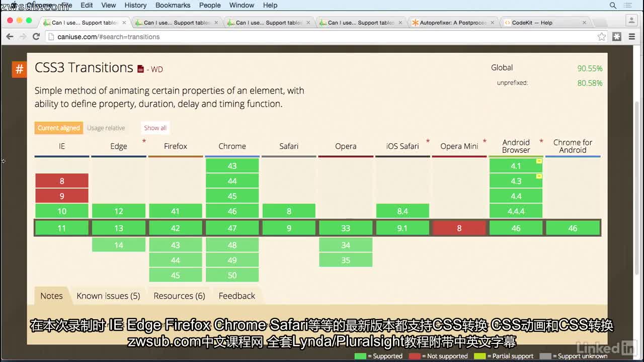Open the Edit menu
Image resolution: width=644 pixels, height=362 pixels.
coord(87,5)
